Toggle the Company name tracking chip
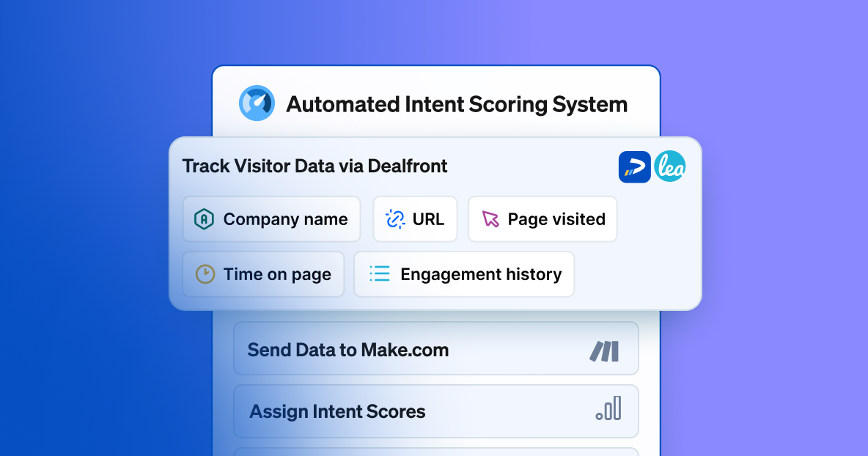This screenshot has height=456, width=868. (x=271, y=218)
